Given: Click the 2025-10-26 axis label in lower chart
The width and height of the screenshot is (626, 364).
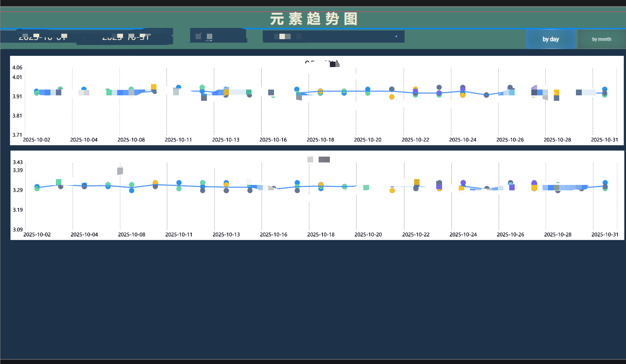Looking at the screenshot, I should 510,235.
